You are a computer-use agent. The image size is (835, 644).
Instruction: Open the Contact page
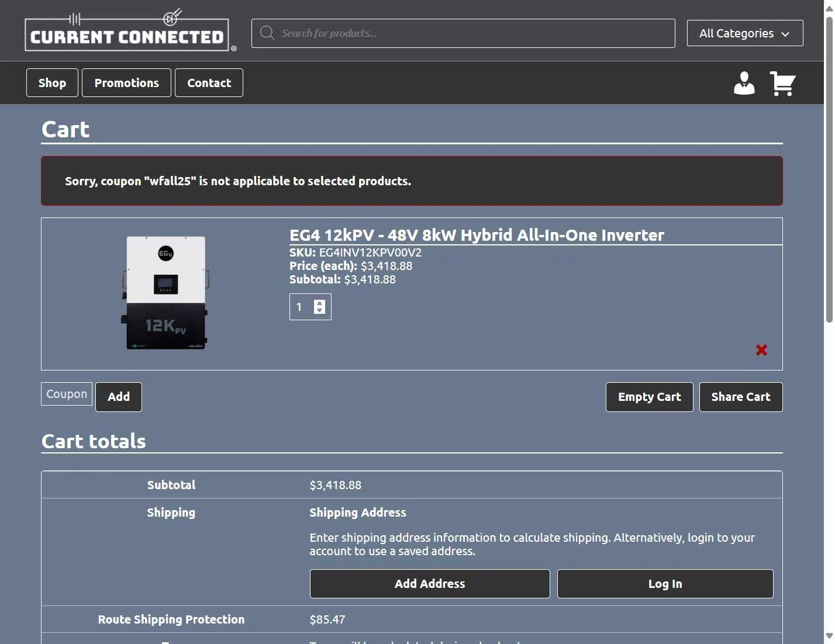coord(209,83)
